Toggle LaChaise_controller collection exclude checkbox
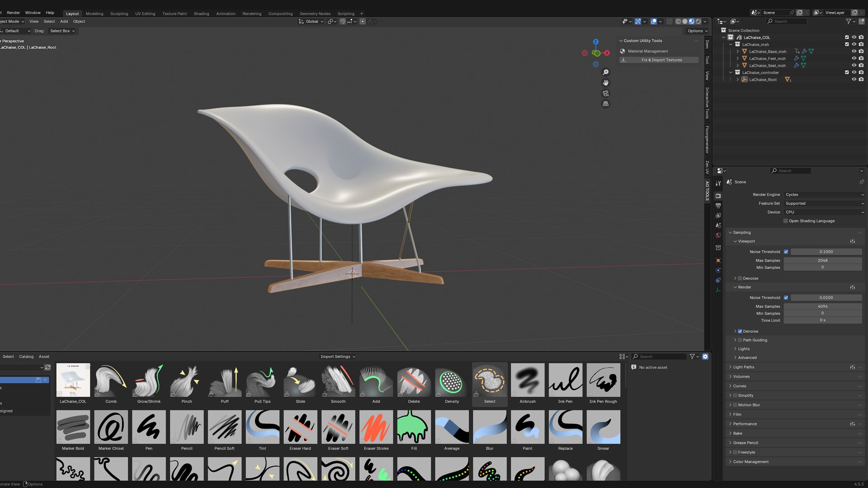 coord(847,72)
